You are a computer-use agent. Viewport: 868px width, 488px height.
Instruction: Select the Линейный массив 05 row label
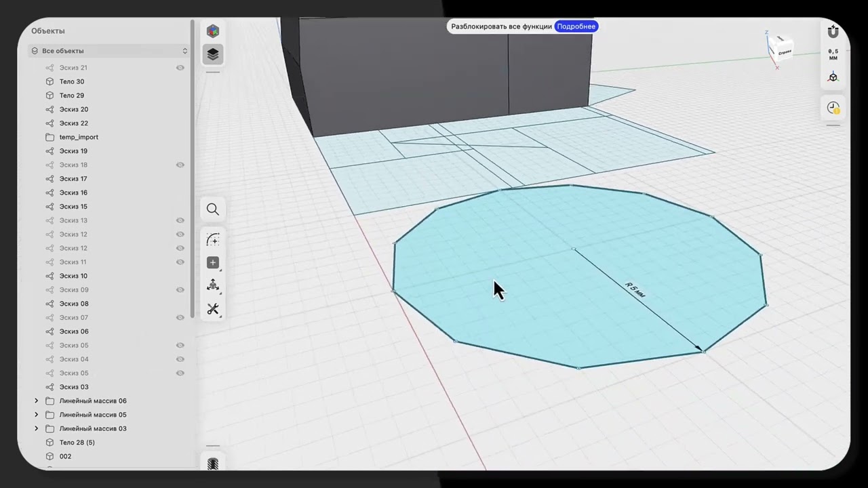pos(93,415)
